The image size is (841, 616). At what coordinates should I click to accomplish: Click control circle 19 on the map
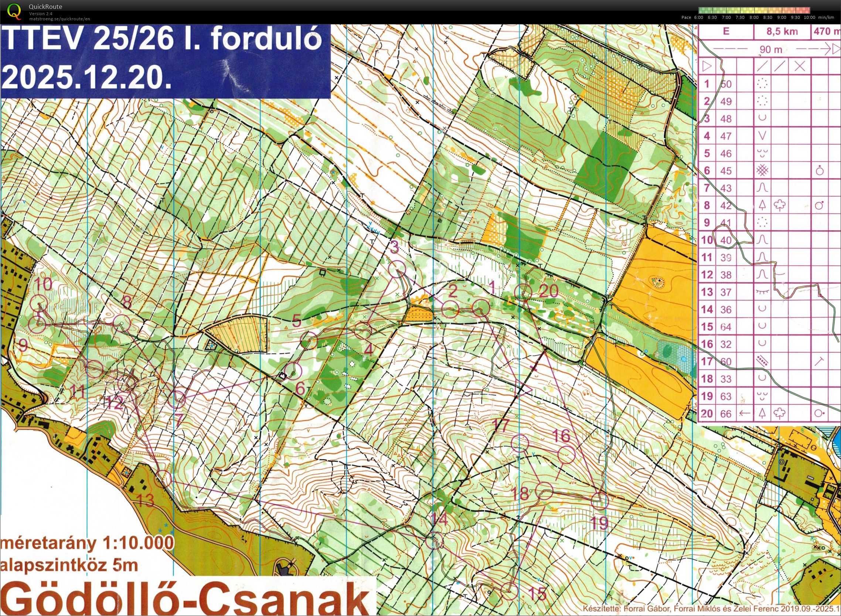(x=600, y=501)
